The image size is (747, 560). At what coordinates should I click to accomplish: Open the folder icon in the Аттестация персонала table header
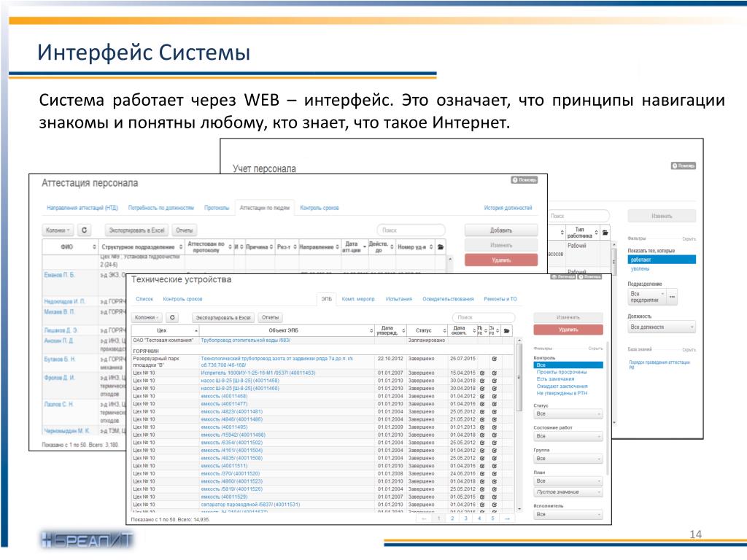pyautogui.click(x=441, y=246)
